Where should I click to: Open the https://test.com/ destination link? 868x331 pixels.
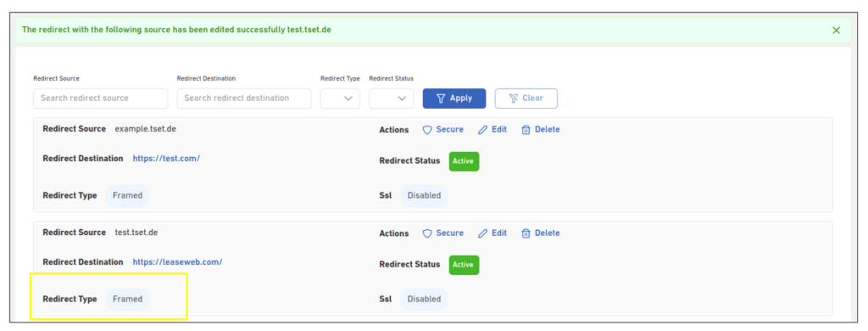point(166,158)
